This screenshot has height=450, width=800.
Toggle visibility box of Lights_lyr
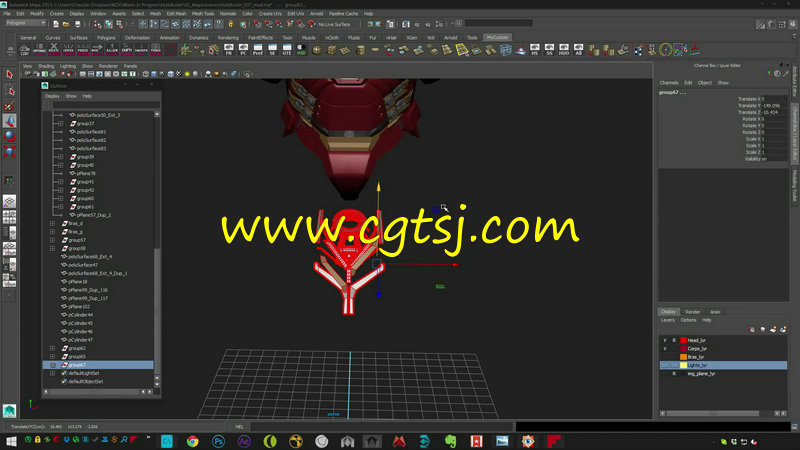665,365
